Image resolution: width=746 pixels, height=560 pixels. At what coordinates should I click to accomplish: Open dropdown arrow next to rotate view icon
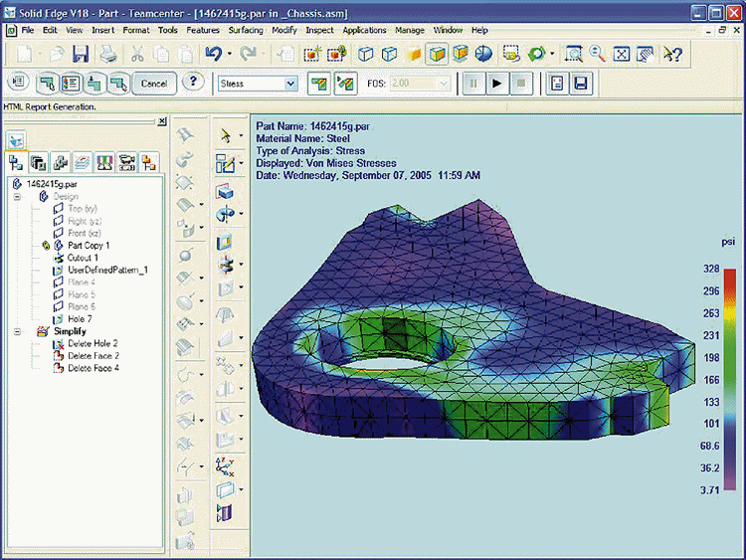552,54
